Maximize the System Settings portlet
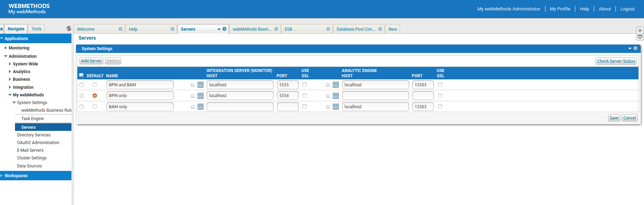644x205 pixels. click(635, 48)
